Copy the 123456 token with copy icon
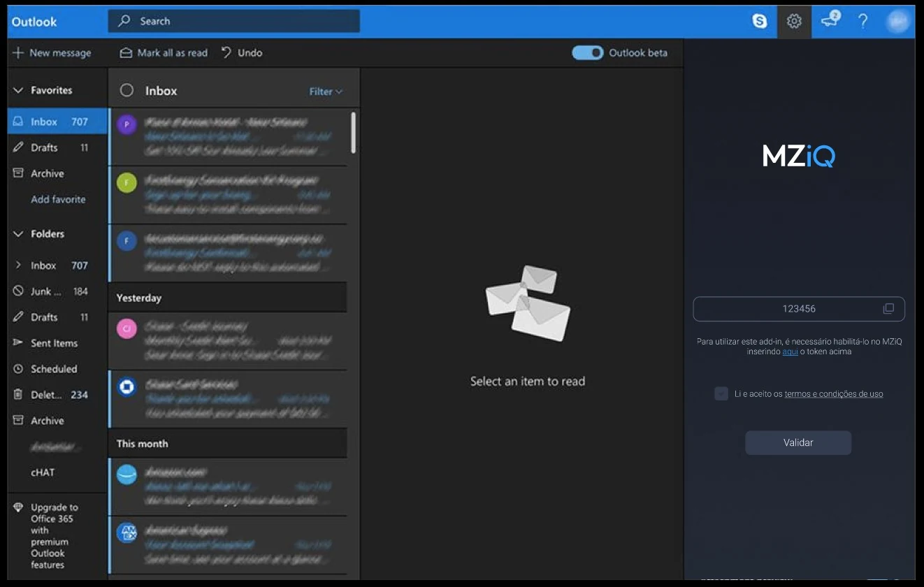The width and height of the screenshot is (924, 587). click(888, 308)
